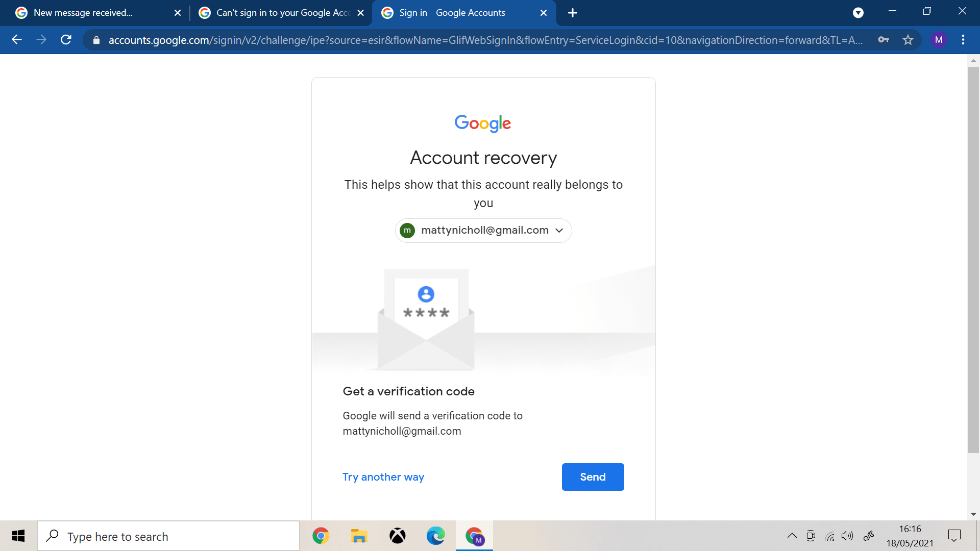980x551 pixels.
Task: Switch to Can't sign in to your Google Account tab
Action: coord(281,13)
